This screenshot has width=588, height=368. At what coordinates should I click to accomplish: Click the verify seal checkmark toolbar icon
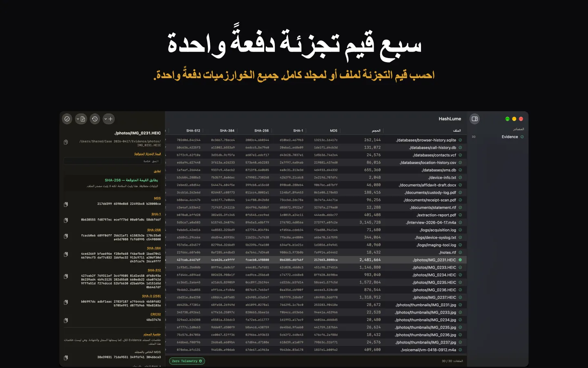point(67,119)
